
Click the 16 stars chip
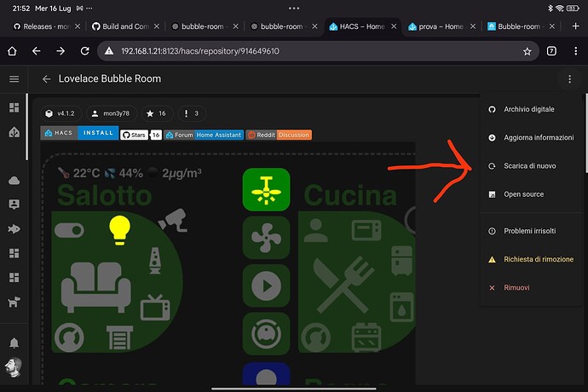pos(158,113)
